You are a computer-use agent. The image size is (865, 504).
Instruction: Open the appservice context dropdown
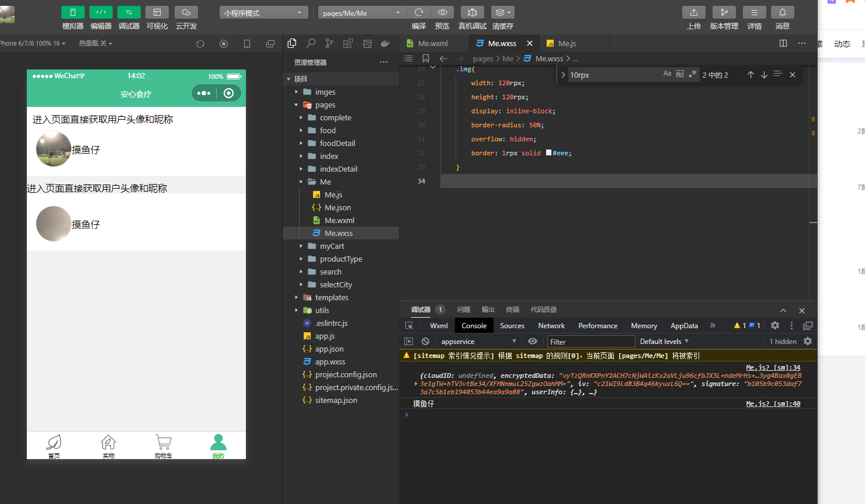coord(478,342)
